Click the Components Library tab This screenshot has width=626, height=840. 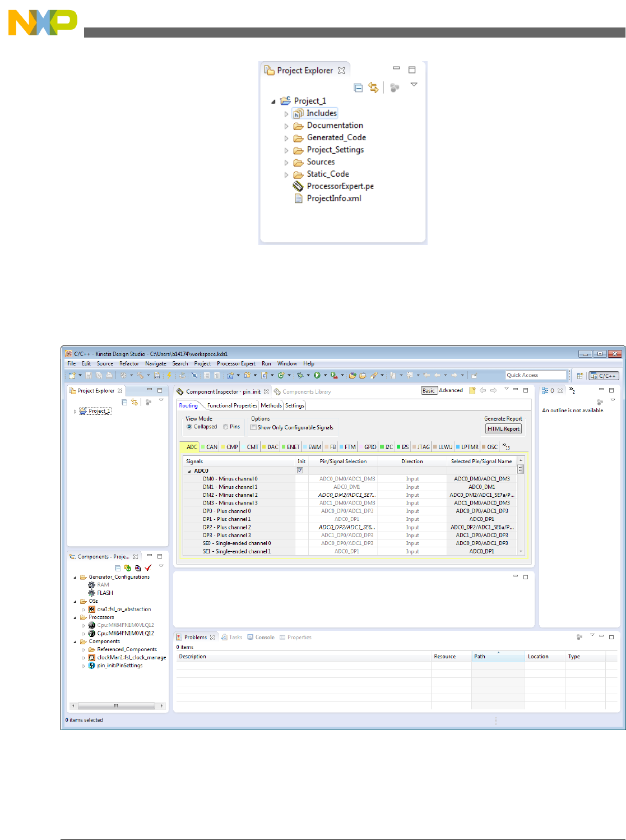pos(303,392)
